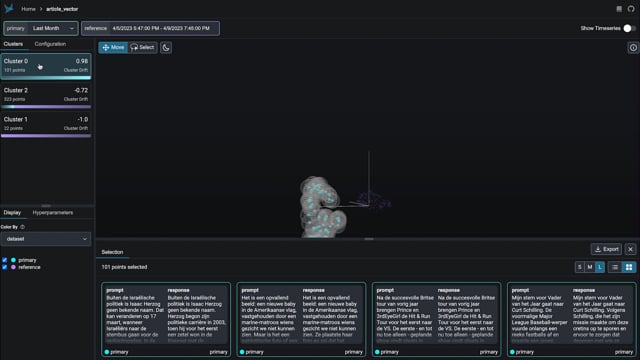Enable the Show Timeseries switch
The image size is (640, 360).
point(629,28)
